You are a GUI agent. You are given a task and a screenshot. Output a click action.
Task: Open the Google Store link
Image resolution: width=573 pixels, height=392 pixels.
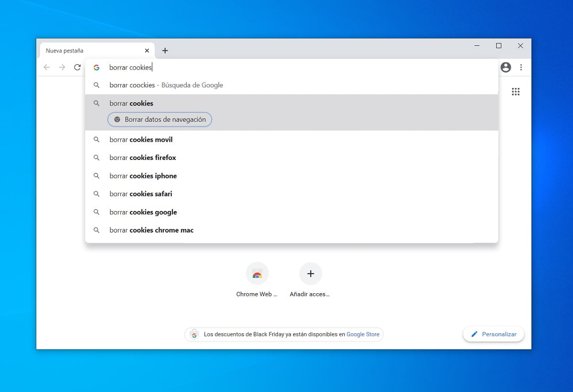363,335
